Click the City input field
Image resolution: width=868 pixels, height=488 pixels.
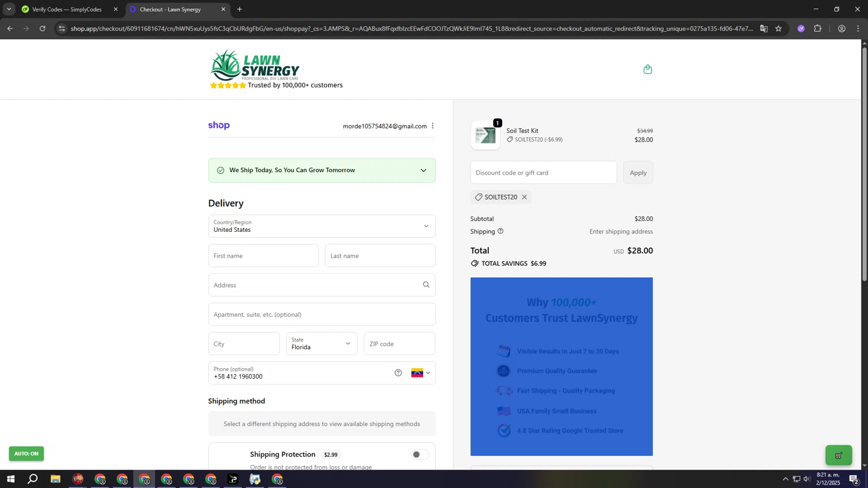pyautogui.click(x=244, y=343)
